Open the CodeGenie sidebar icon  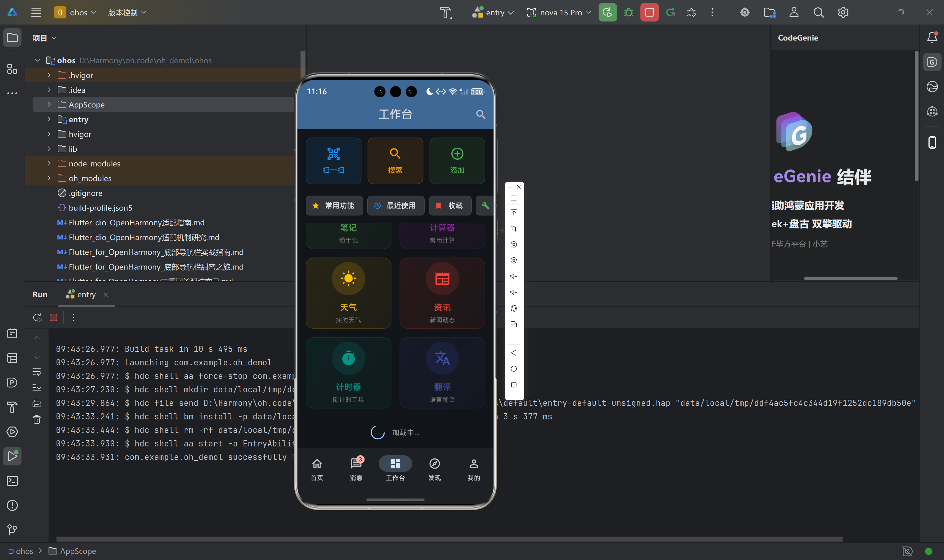pos(932,62)
